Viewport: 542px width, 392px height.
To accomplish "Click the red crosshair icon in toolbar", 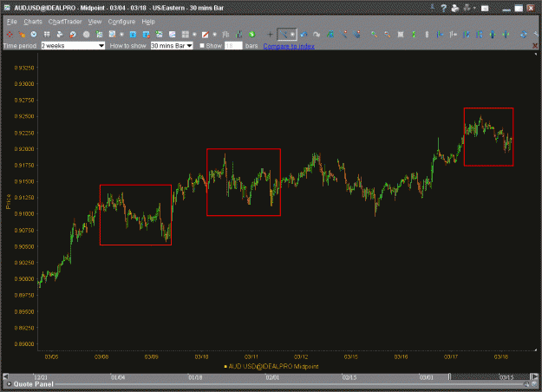I will (10, 34).
